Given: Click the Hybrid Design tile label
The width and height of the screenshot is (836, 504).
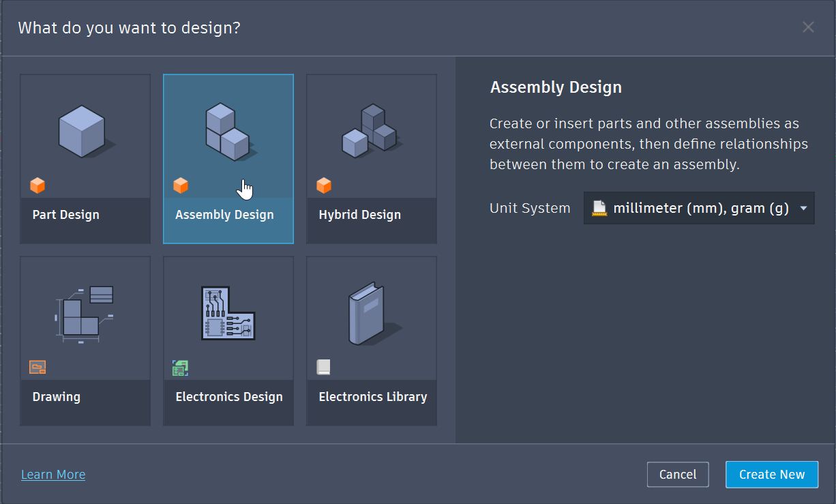Looking at the screenshot, I should (359, 214).
